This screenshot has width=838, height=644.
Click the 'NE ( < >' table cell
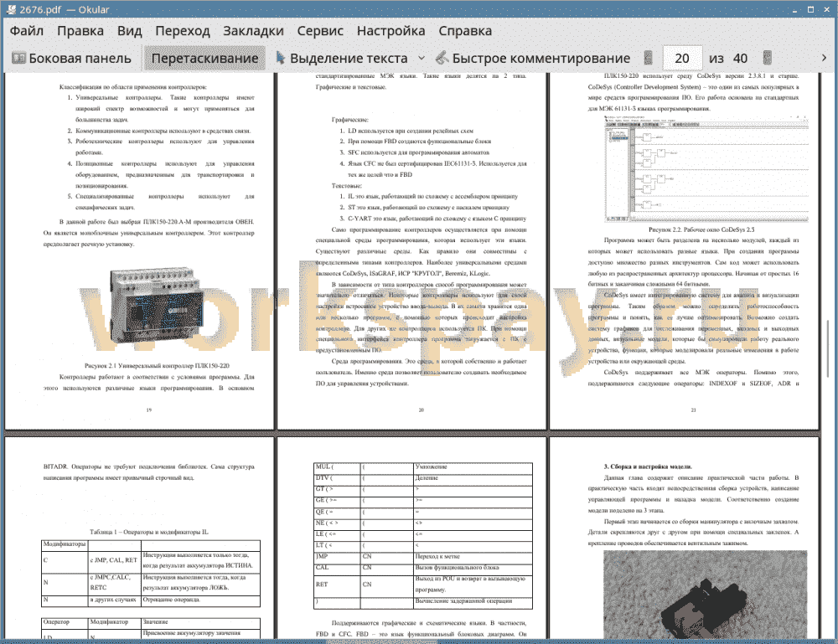point(337,523)
